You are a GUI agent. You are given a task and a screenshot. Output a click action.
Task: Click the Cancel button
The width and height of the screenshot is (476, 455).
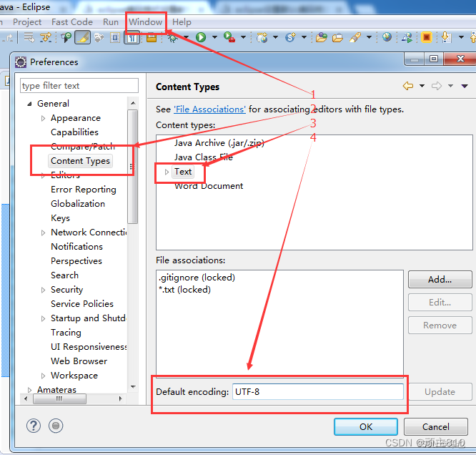(436, 426)
